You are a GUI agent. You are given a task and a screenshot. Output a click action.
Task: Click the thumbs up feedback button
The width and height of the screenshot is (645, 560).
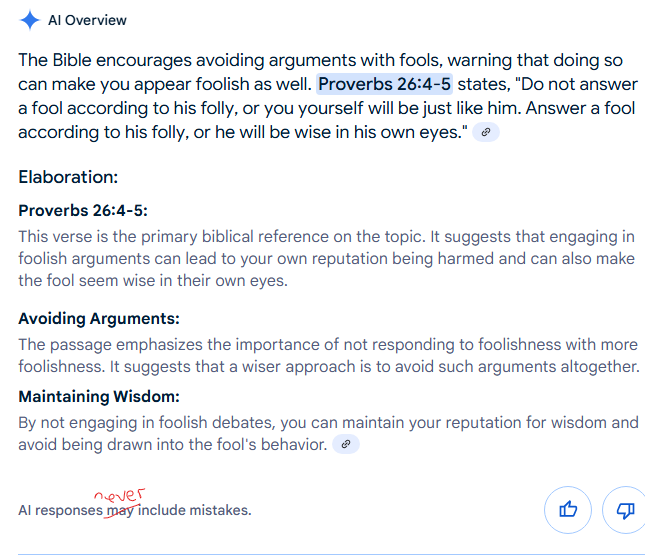pyautogui.click(x=568, y=510)
